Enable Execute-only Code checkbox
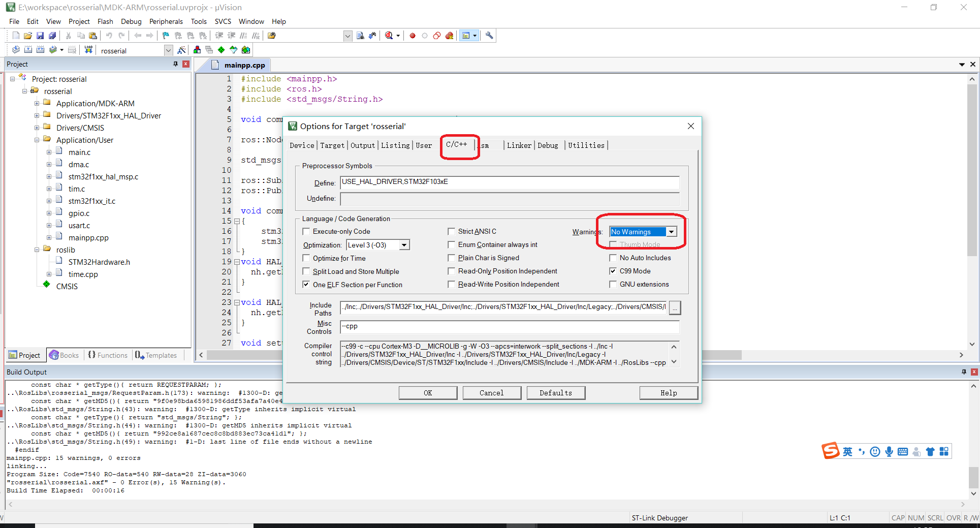Image resolution: width=980 pixels, height=528 pixels. pyautogui.click(x=306, y=231)
